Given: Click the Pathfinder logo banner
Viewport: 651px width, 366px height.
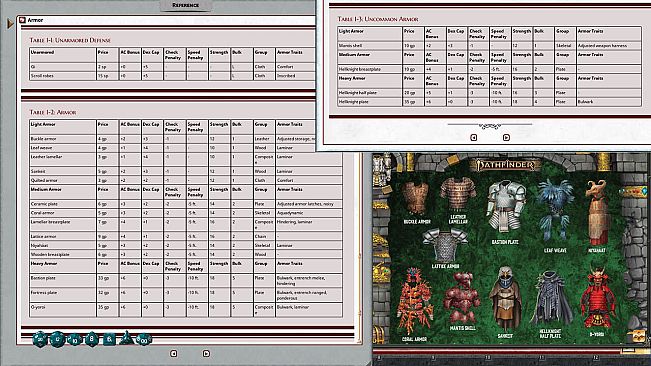Looking at the screenshot, I should [x=506, y=165].
